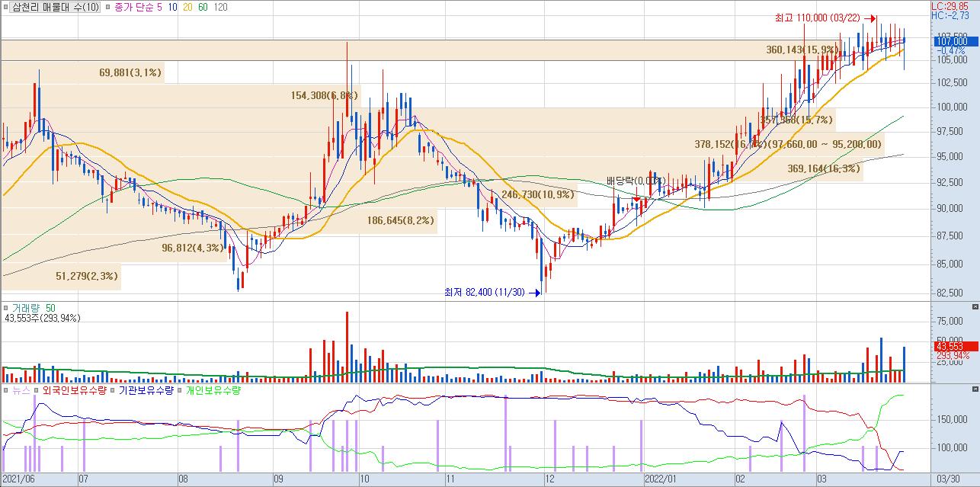Click the 삼천리 매물대 수(10) label button
This screenshot has height=487, width=980.
coord(56,7)
